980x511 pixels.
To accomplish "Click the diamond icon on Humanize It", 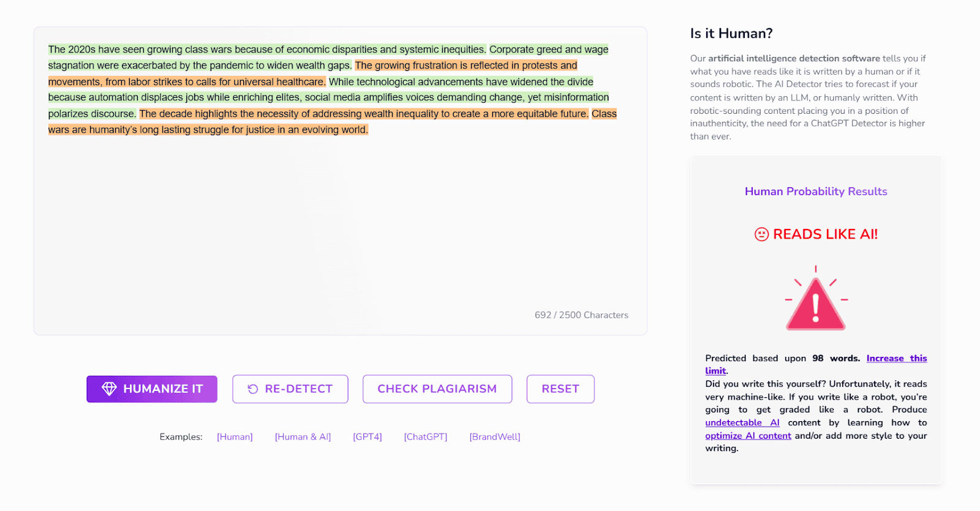I will pos(109,389).
